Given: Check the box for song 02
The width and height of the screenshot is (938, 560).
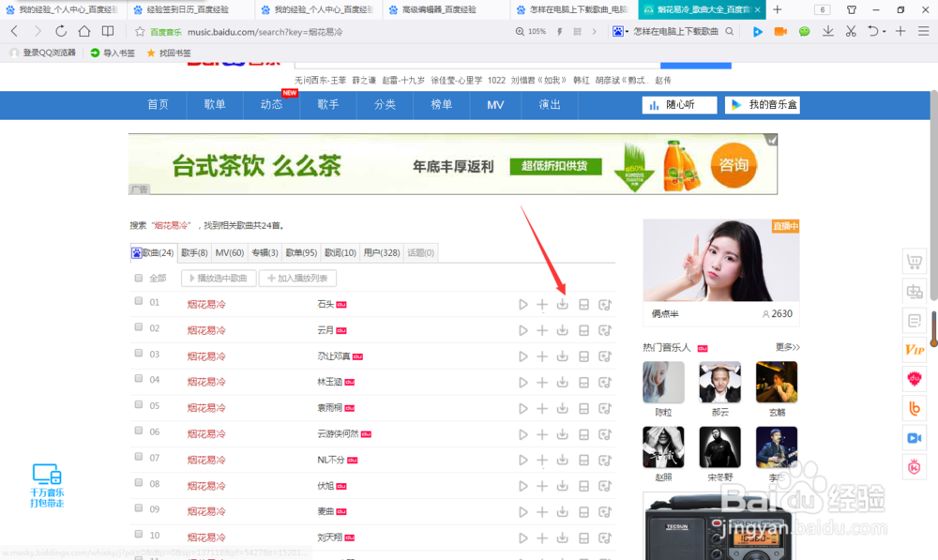Looking at the screenshot, I should click(139, 327).
